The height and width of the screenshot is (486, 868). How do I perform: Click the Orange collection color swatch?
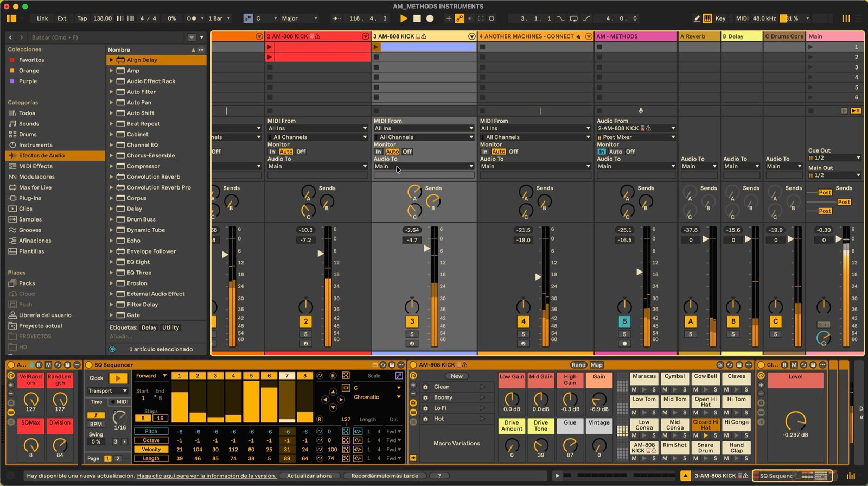(x=12, y=71)
